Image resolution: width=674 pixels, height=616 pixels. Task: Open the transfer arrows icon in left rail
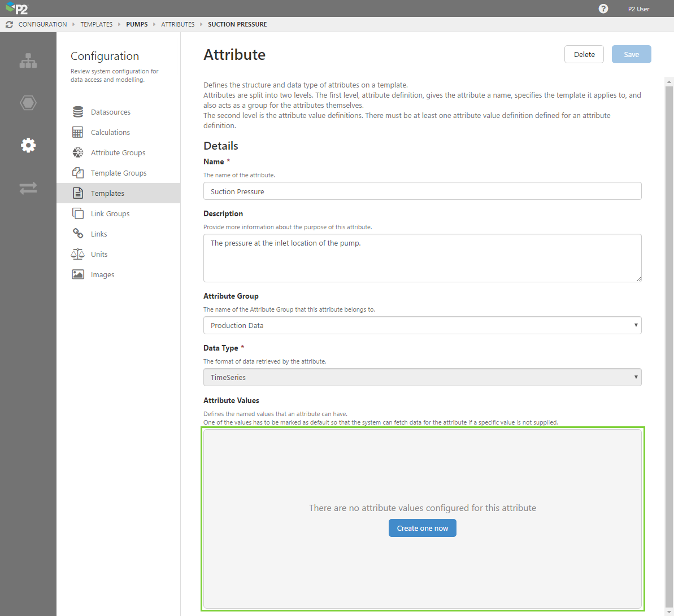click(28, 187)
